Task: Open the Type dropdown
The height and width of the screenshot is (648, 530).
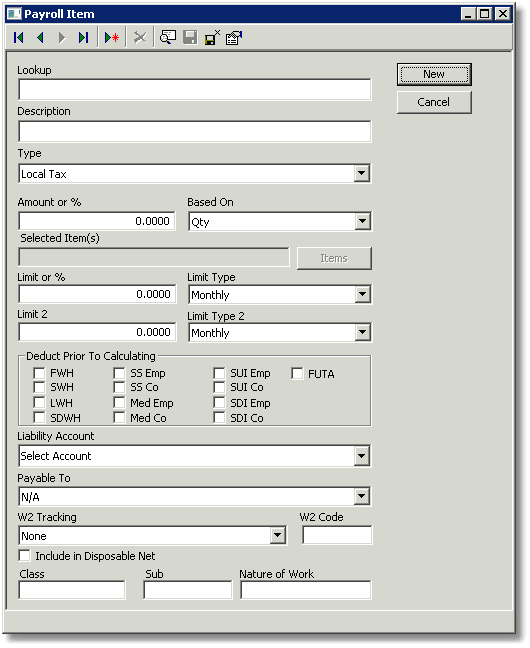Action: (x=362, y=174)
